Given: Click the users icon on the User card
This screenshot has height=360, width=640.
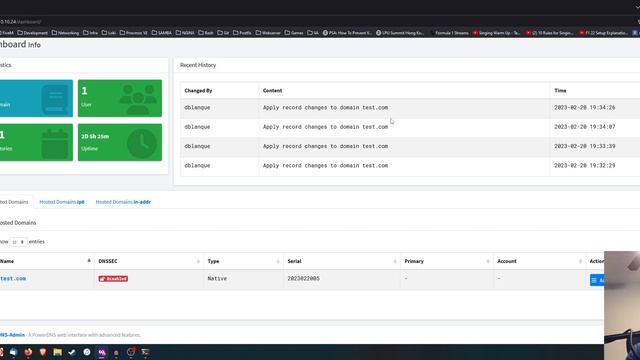Looking at the screenshot, I should 138,99.
